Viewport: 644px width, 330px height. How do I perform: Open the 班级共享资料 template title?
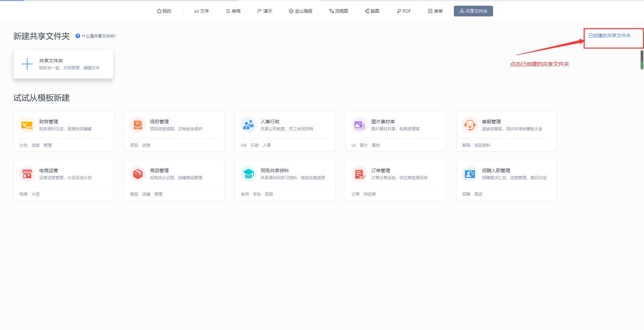click(275, 171)
